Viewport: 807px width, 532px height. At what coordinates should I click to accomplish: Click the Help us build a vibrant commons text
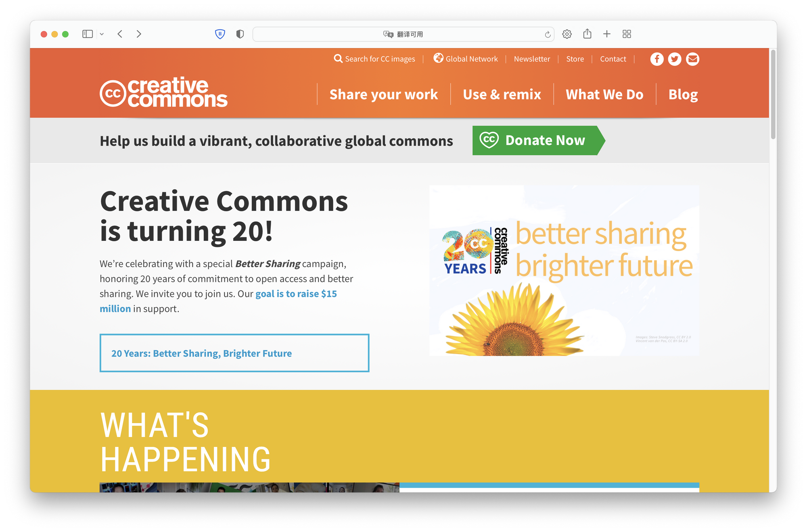(x=276, y=141)
